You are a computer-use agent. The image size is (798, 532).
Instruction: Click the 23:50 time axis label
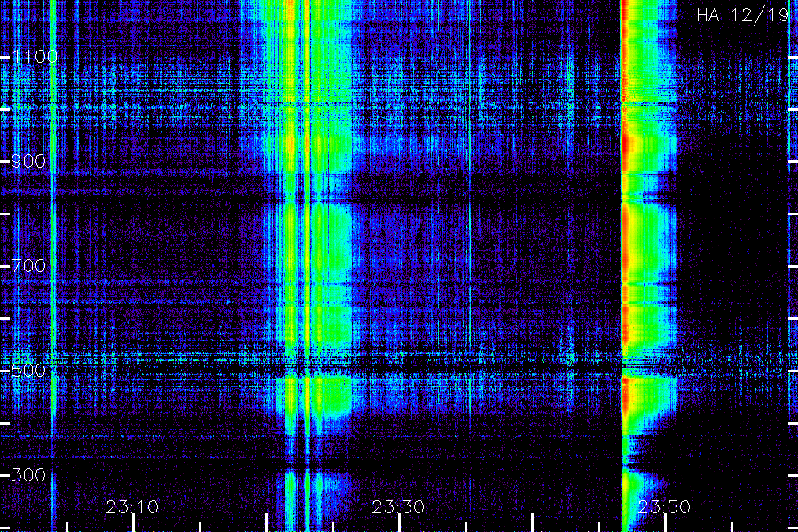click(664, 507)
